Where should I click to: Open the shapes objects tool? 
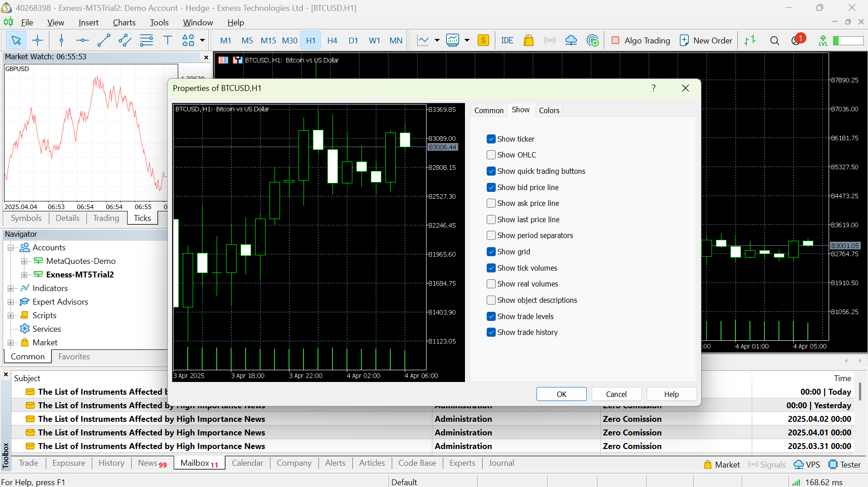pos(188,41)
